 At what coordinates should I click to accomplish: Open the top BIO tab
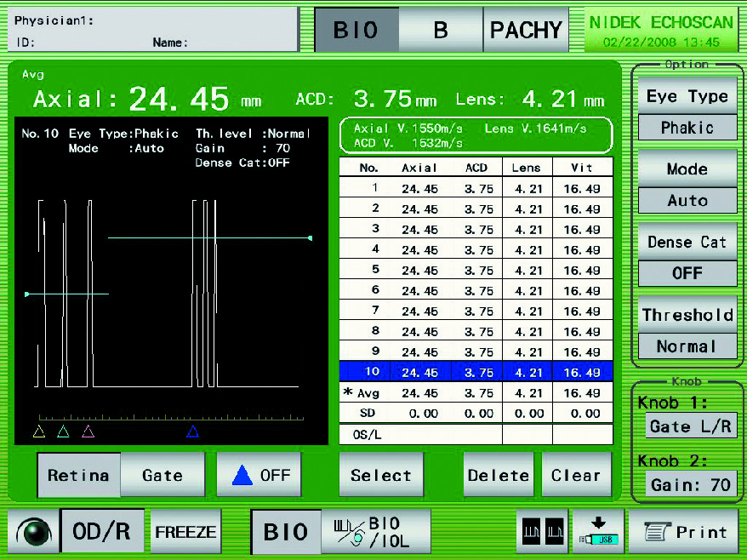coord(356,30)
